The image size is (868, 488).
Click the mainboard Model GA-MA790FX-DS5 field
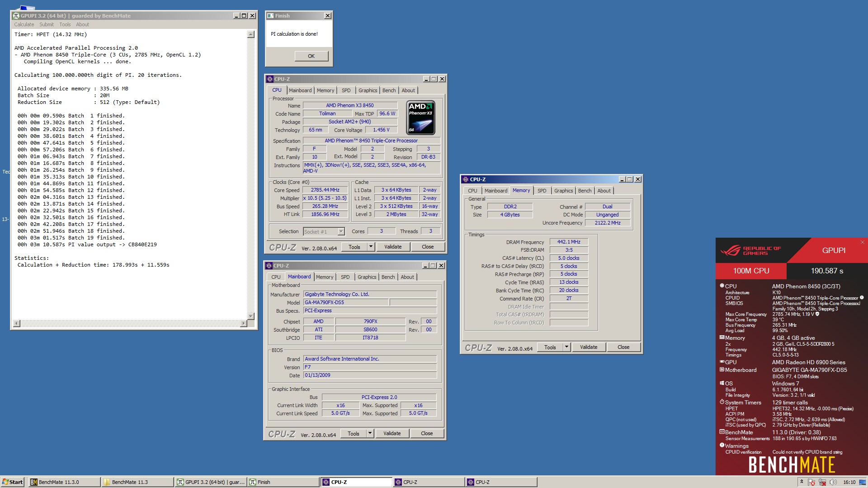click(x=346, y=302)
